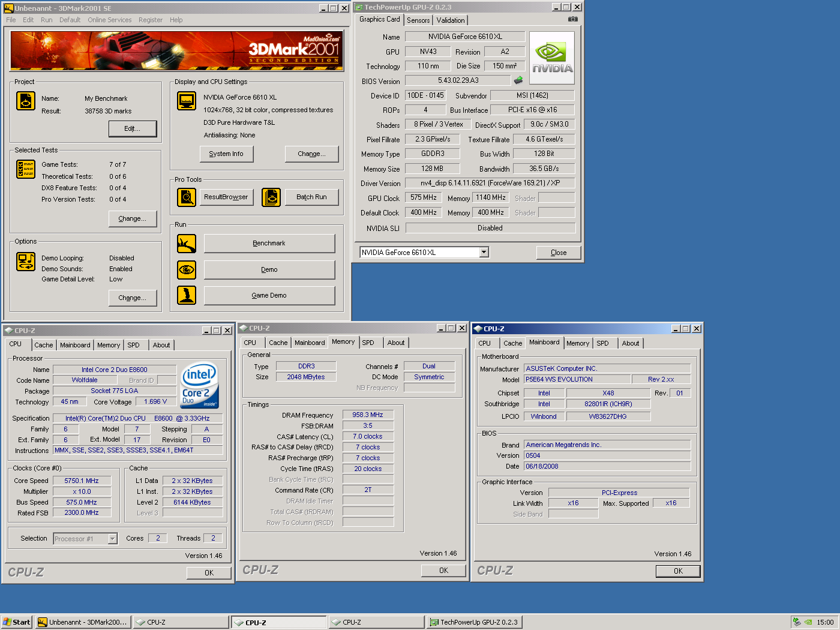Open the Register menu in 3DMark2001
840x630 pixels.
coord(151,20)
